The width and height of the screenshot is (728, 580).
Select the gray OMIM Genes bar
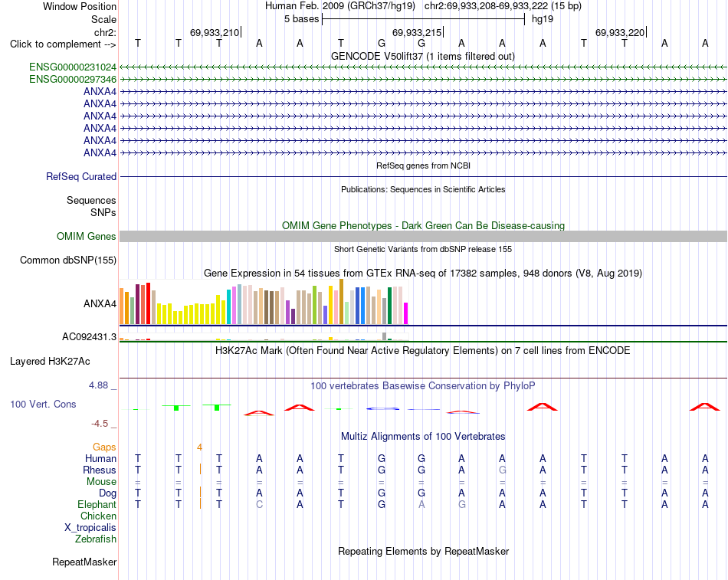423,236
